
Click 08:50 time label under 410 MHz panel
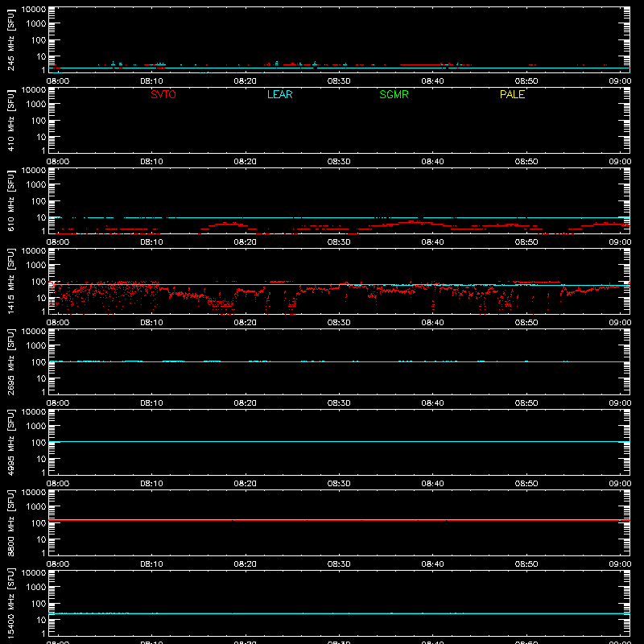[526, 162]
